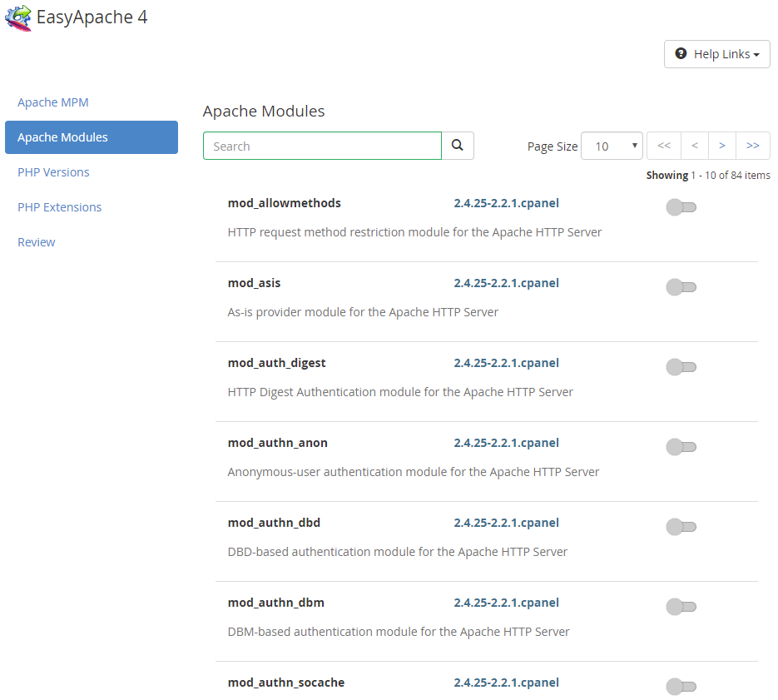778x700 pixels.
Task: Open mod_authn_anon version 2.4.25-2.2.1.cpanel link
Action: tap(506, 443)
